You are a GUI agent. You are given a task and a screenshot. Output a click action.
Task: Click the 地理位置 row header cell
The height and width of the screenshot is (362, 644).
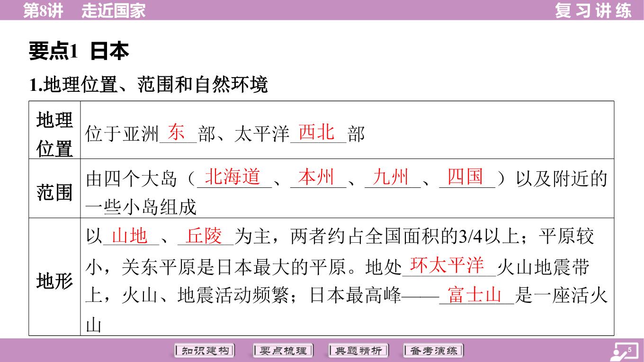point(54,134)
